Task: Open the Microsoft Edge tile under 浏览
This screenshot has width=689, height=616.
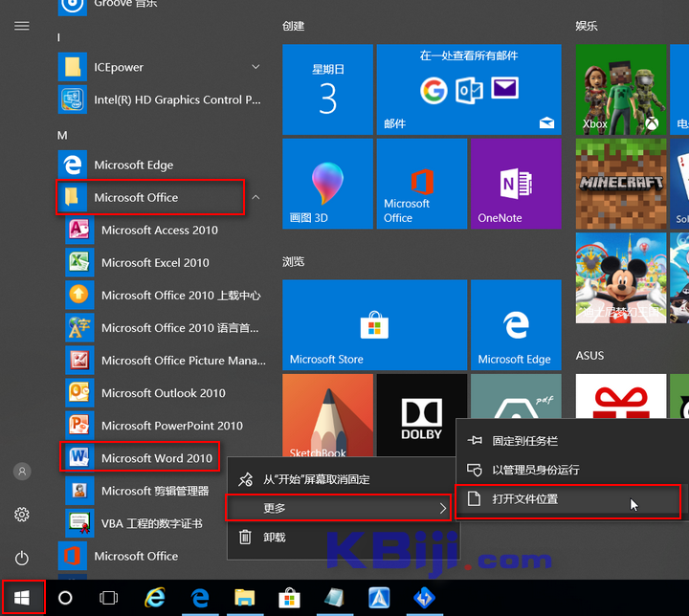Action: tap(516, 324)
